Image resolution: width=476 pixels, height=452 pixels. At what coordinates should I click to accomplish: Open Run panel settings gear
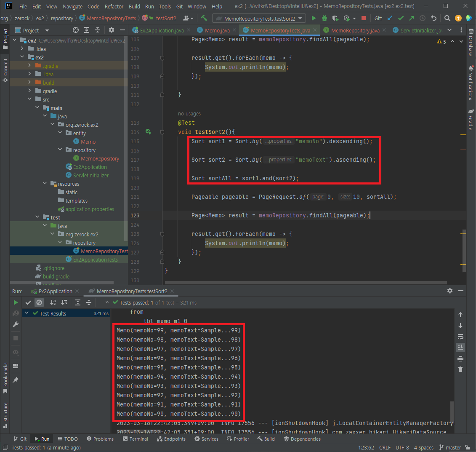[449, 291]
